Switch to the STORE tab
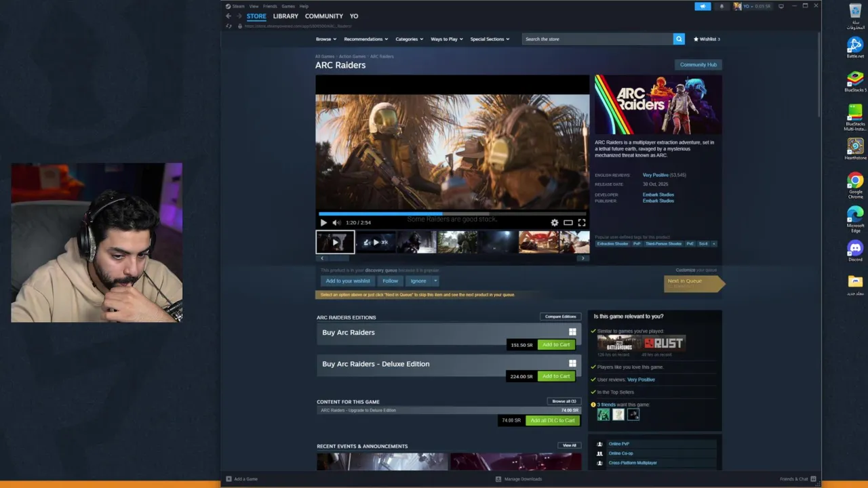This screenshot has width=868, height=488. pyautogui.click(x=256, y=16)
